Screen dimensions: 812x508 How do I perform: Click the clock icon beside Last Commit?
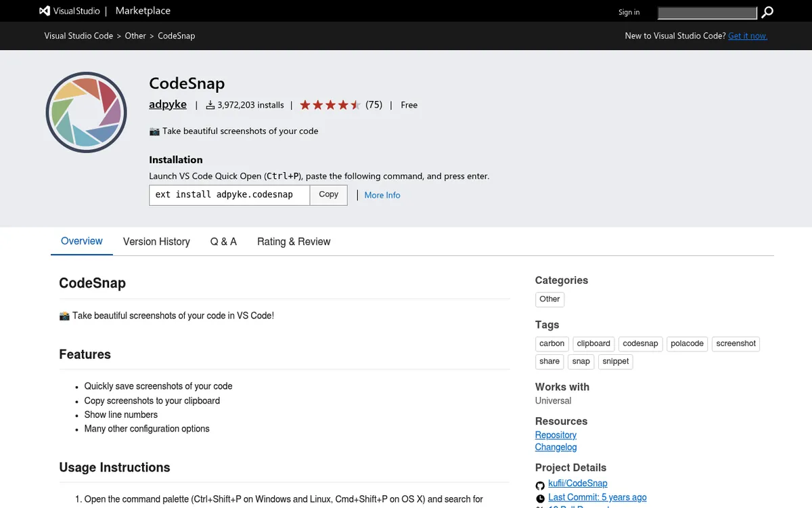(540, 499)
